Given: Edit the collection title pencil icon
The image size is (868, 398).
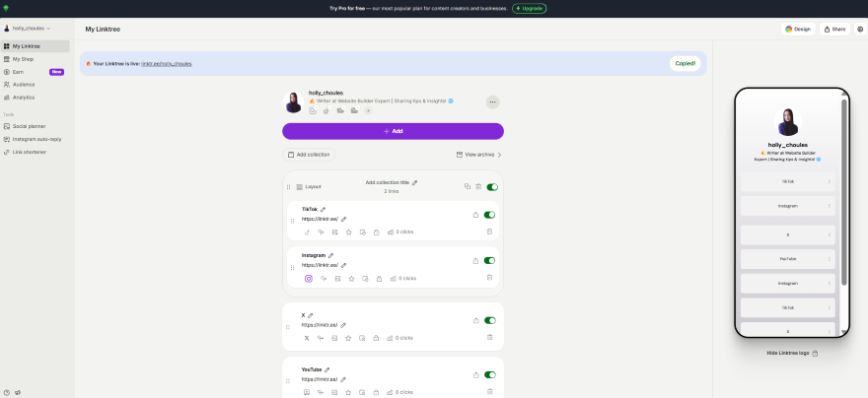Looking at the screenshot, I should tap(414, 182).
